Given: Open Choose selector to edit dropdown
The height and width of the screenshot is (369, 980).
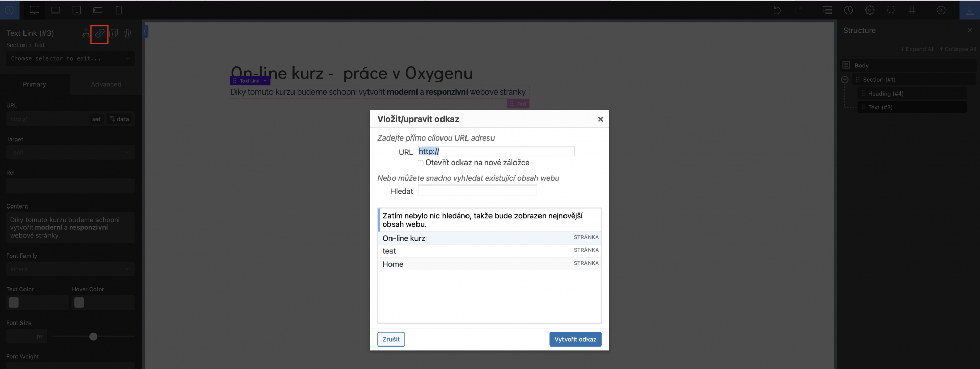Looking at the screenshot, I should [70, 59].
